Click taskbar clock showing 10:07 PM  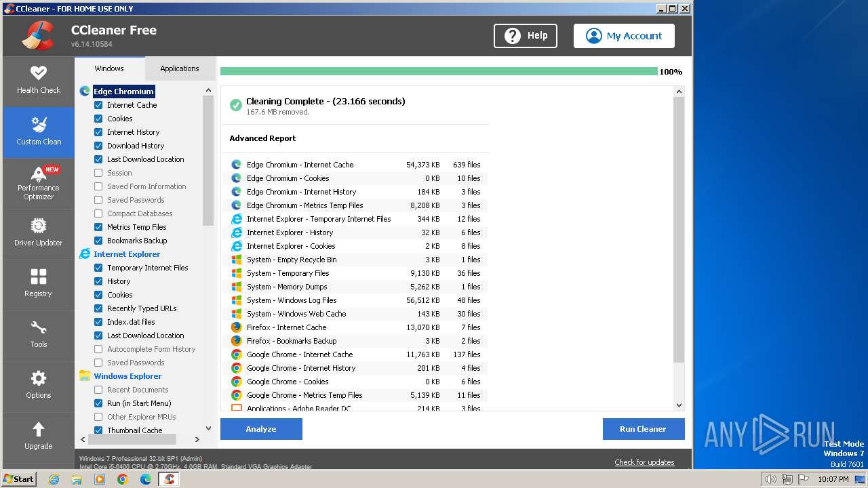[x=833, y=479]
